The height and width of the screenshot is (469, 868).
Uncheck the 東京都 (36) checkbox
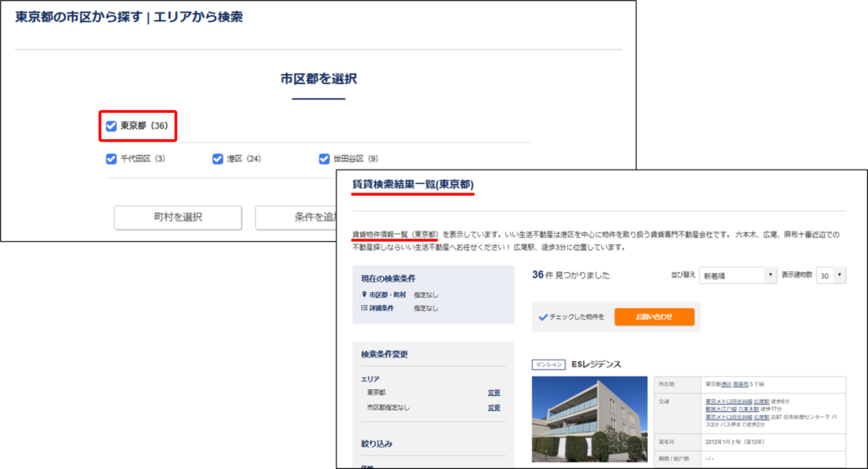pyautogui.click(x=111, y=126)
